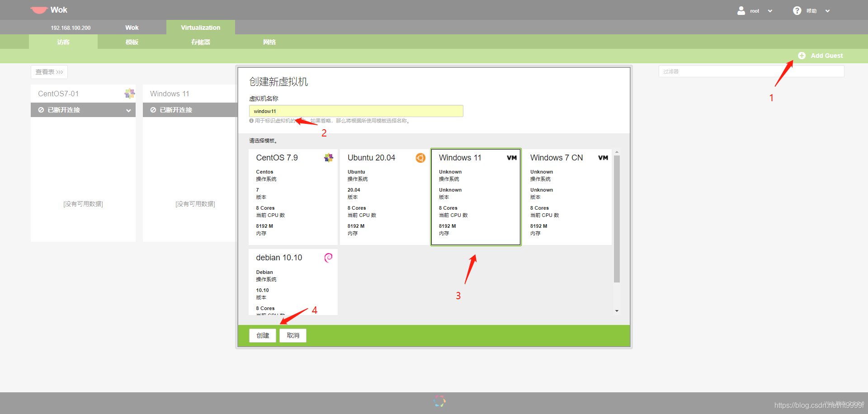Click the template list scroll up arrow

(617, 152)
